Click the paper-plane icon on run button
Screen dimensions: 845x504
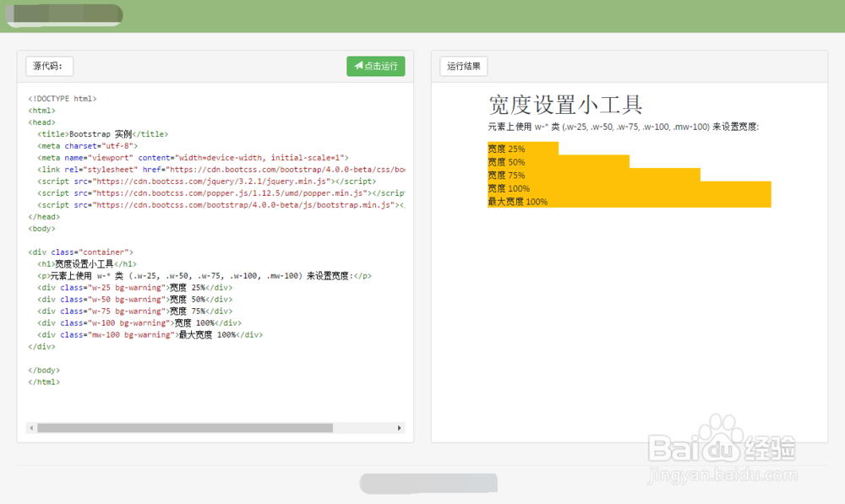click(358, 66)
